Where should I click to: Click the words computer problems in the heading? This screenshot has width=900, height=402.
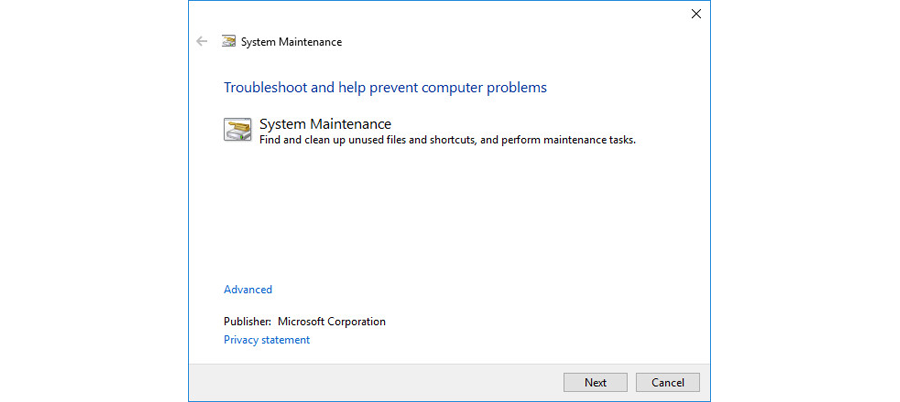(484, 87)
